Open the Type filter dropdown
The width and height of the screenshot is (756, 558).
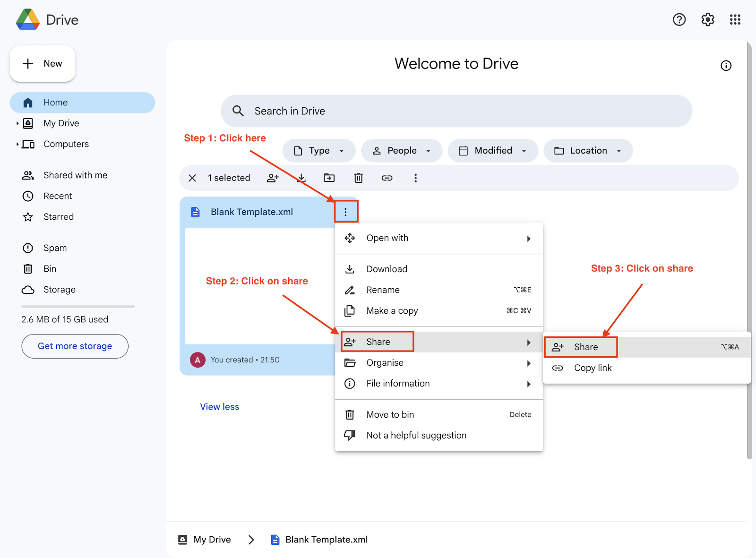[x=319, y=151]
